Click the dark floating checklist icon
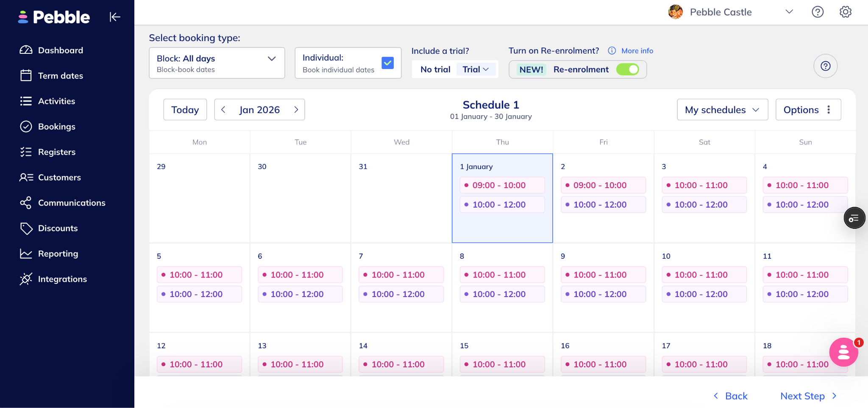This screenshot has height=408, width=868. [x=854, y=218]
